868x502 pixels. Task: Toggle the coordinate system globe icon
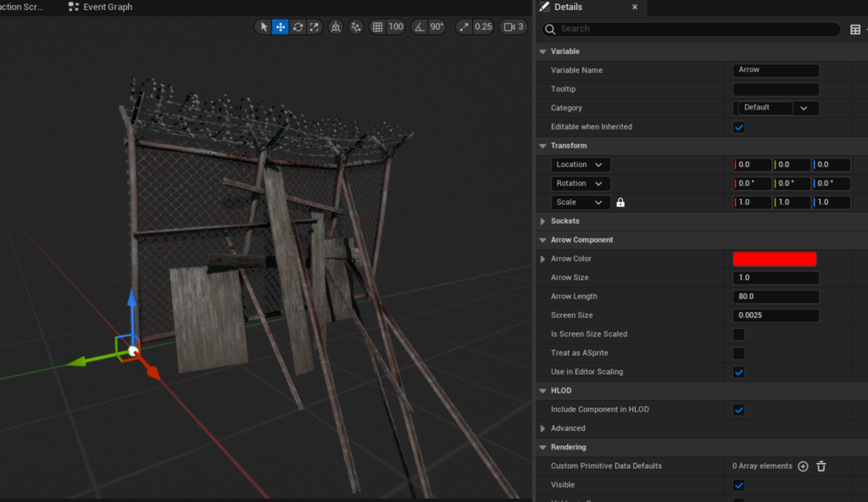[x=337, y=27]
